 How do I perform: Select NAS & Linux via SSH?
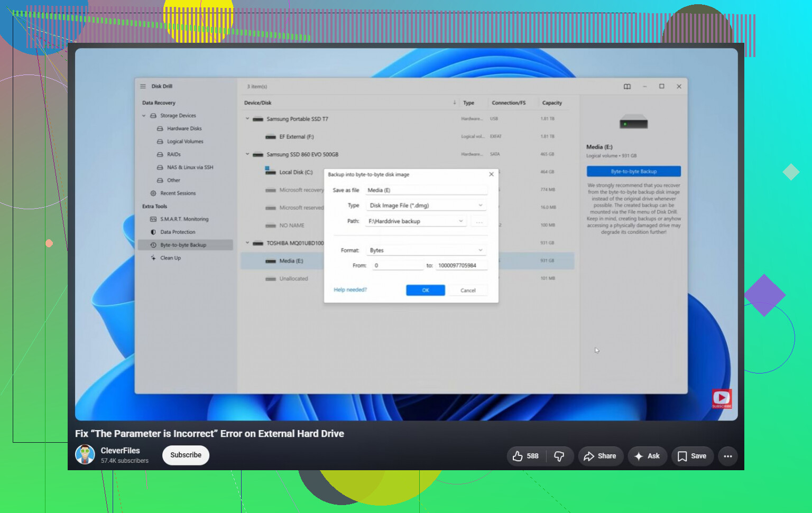pos(190,167)
